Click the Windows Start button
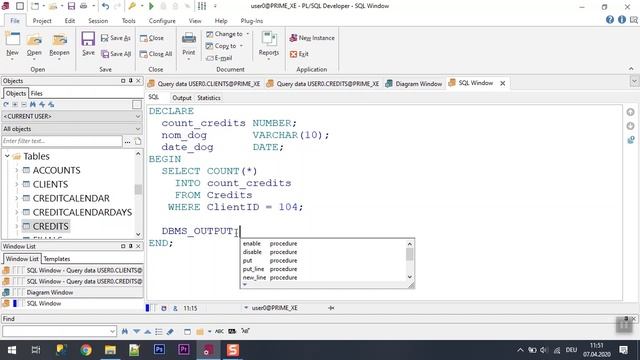Screen dimensions: 640x360 coord(12,350)
